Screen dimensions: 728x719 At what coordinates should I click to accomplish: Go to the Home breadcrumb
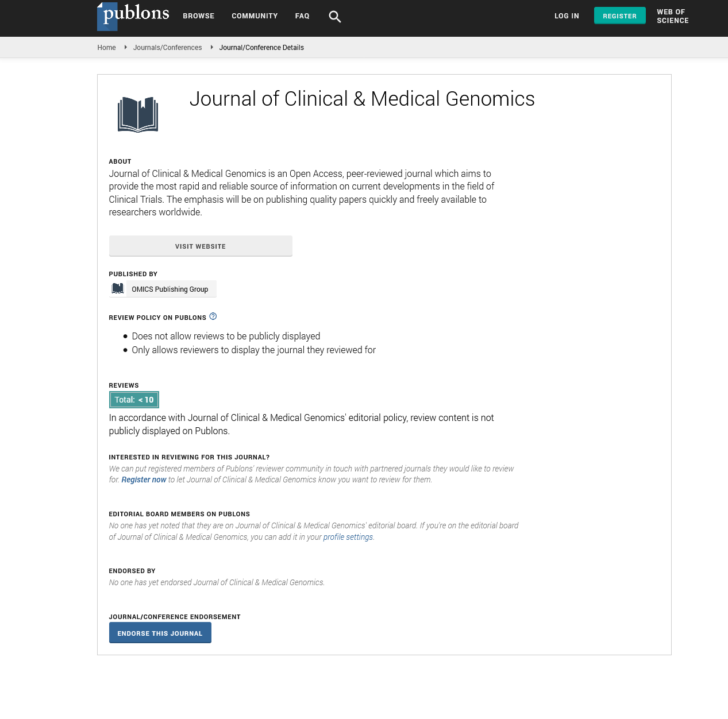(107, 48)
